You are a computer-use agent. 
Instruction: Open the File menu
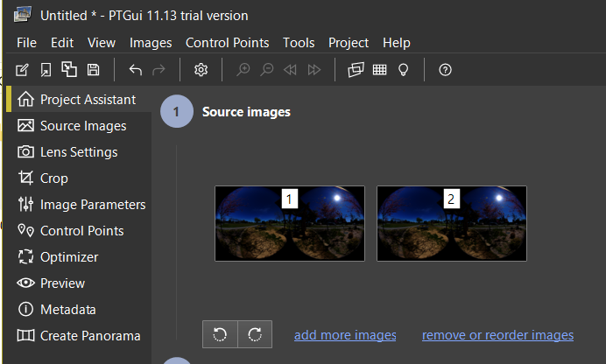click(26, 43)
